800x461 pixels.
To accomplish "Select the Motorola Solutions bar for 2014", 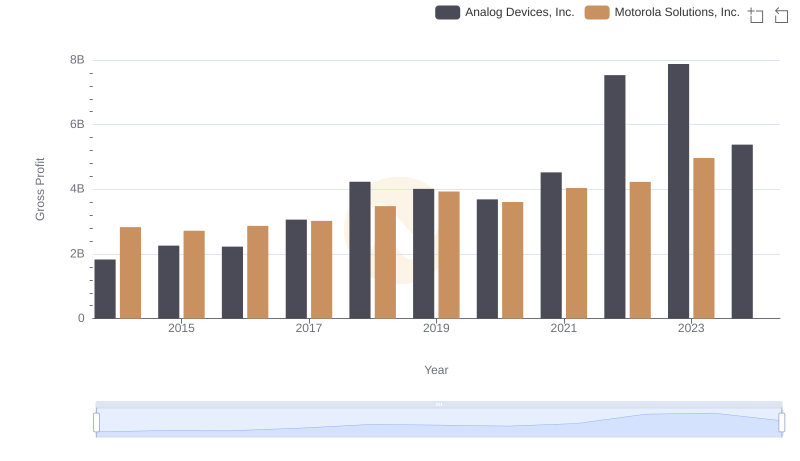I will click(130, 273).
